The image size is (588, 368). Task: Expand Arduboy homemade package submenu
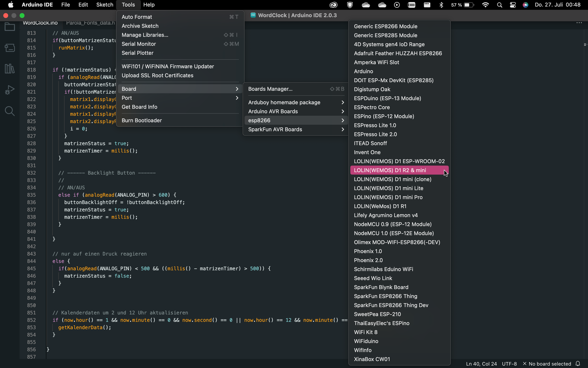click(296, 102)
